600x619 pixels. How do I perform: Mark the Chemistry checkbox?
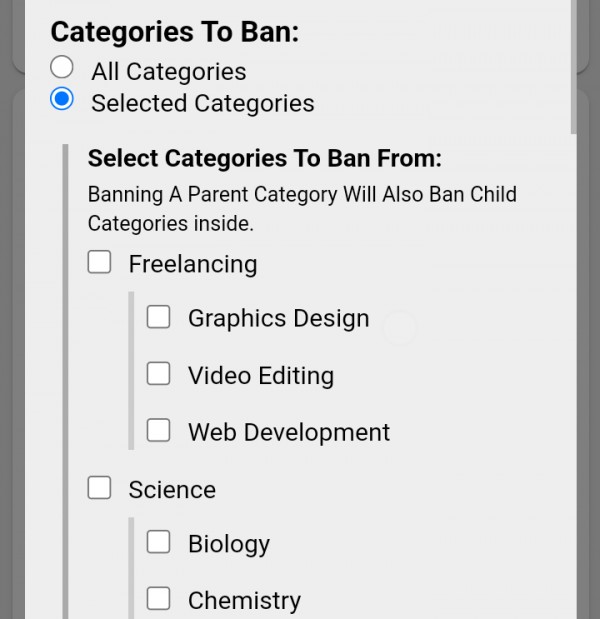pos(159,598)
